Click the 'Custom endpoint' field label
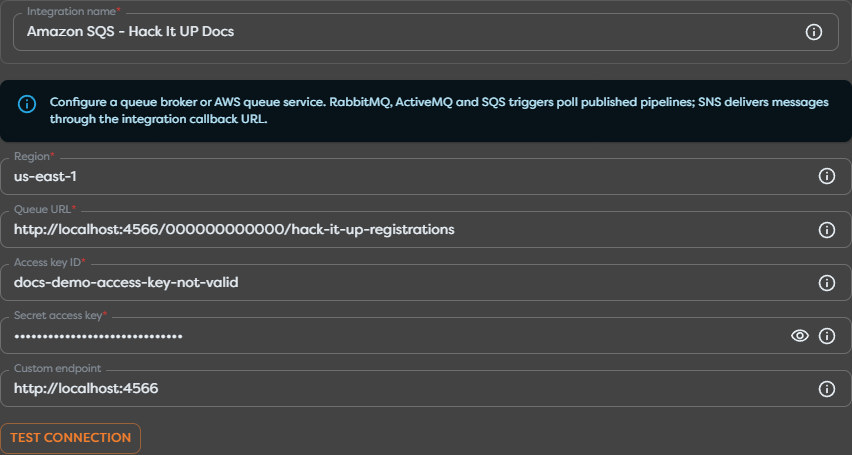This screenshot has width=852, height=455. (58, 369)
